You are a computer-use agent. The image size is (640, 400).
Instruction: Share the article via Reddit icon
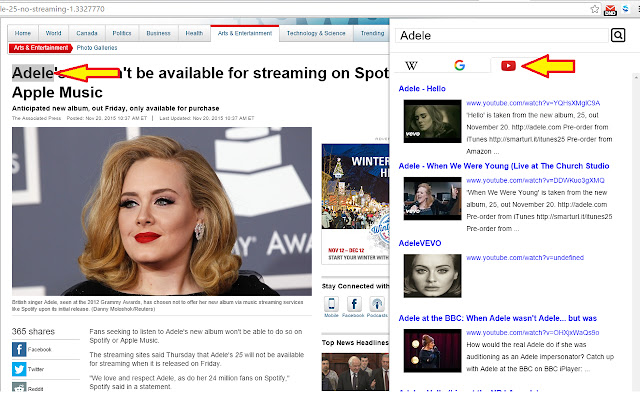(x=19, y=387)
